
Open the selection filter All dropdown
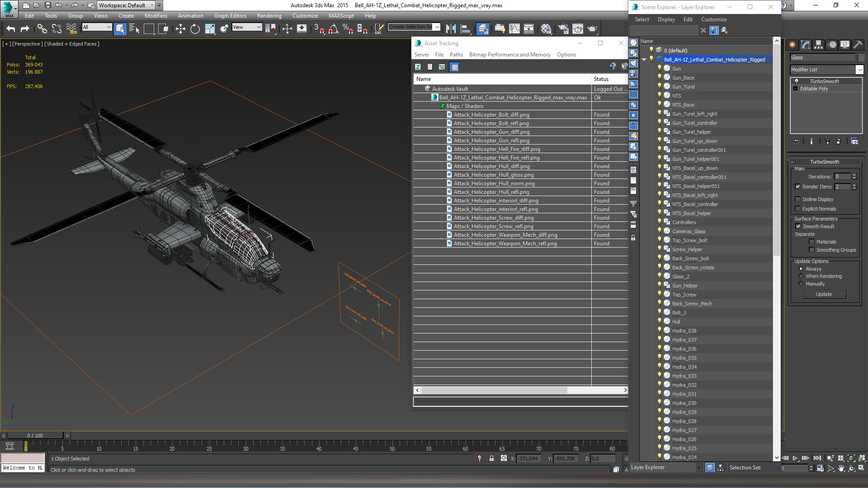coord(97,27)
